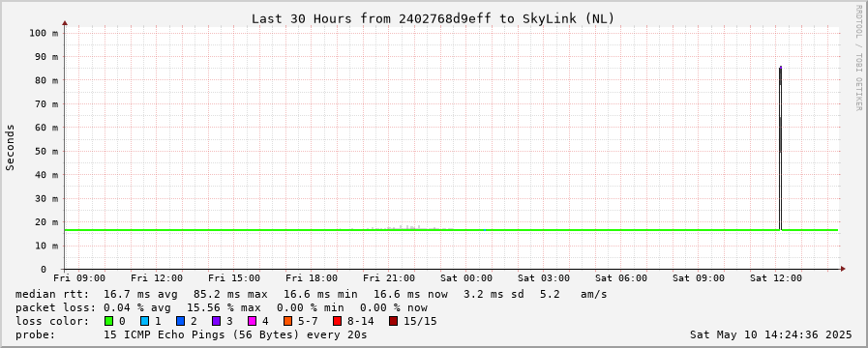Screen dimensions: 868x348
Task: Click the 100 m y-axis label
Action: coord(44,33)
